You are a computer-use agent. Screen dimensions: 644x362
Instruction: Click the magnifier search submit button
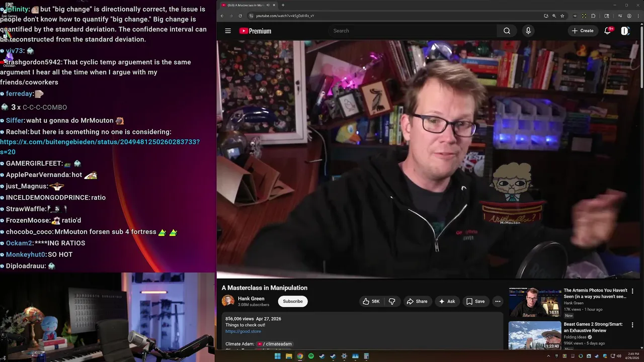tap(507, 31)
